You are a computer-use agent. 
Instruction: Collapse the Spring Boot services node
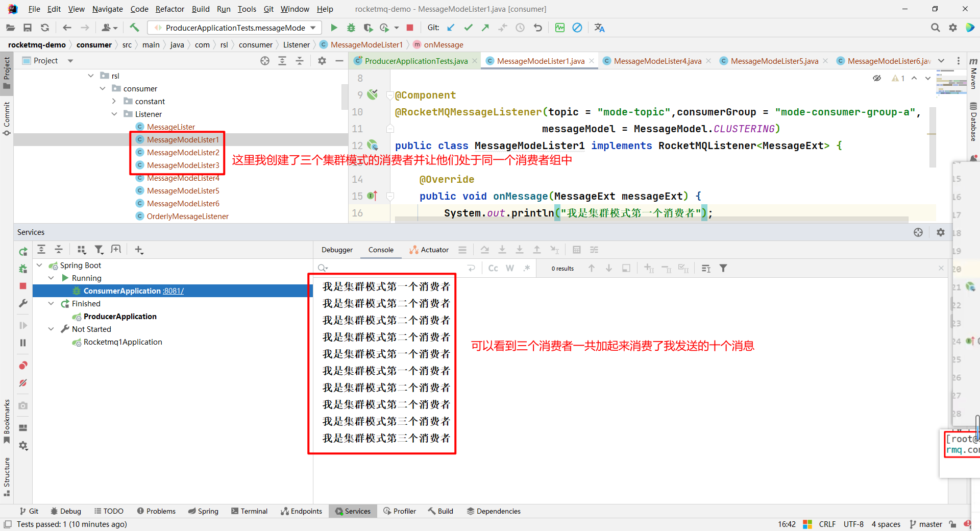click(39, 265)
